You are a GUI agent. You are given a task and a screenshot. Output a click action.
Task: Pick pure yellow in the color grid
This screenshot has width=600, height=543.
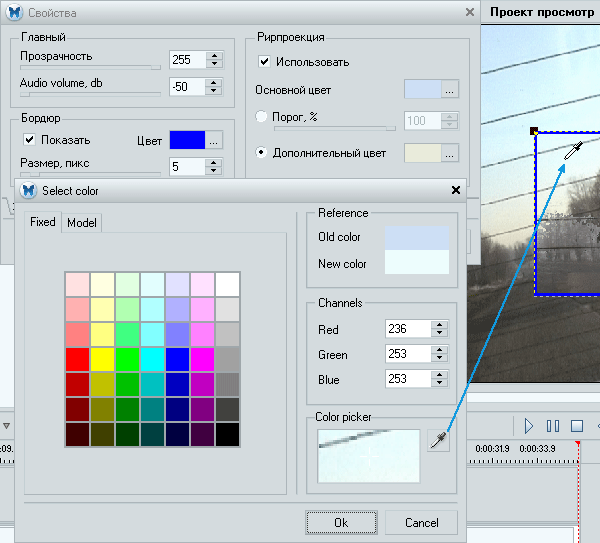102,359
